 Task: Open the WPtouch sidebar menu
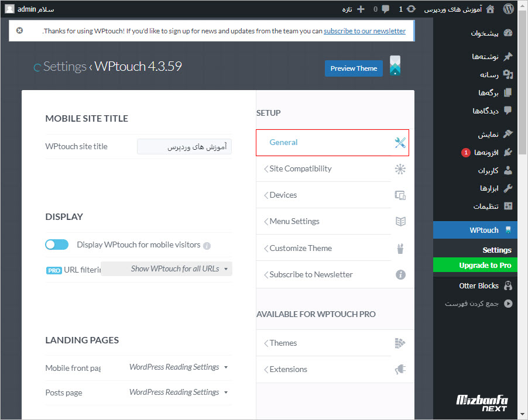[x=475, y=230]
